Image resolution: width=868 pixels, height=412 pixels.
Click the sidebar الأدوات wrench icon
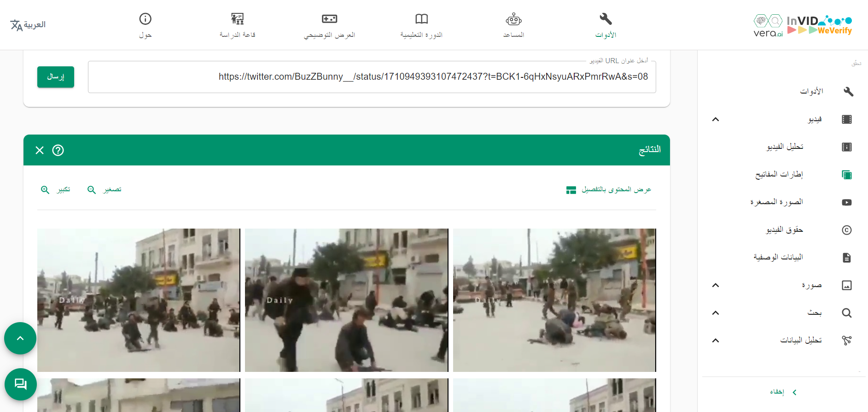point(848,91)
